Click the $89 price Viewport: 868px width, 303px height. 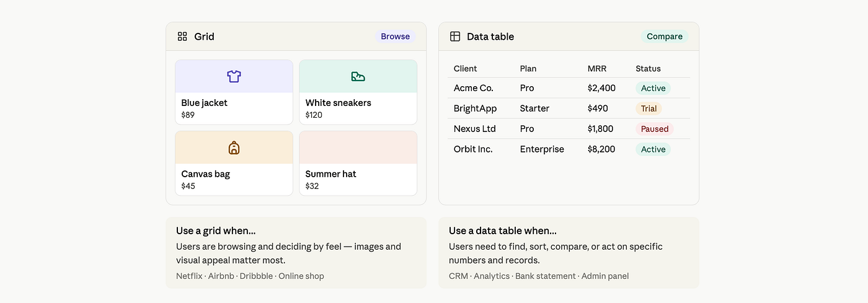click(188, 115)
